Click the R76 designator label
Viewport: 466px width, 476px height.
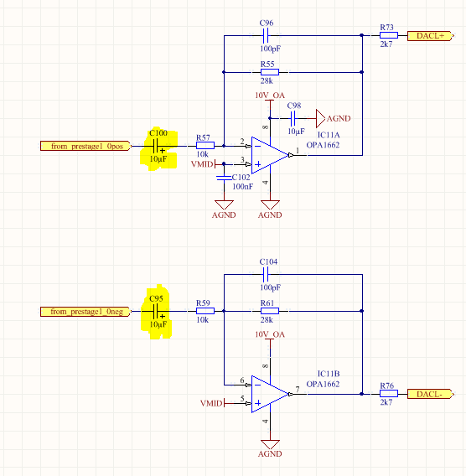(x=386, y=385)
